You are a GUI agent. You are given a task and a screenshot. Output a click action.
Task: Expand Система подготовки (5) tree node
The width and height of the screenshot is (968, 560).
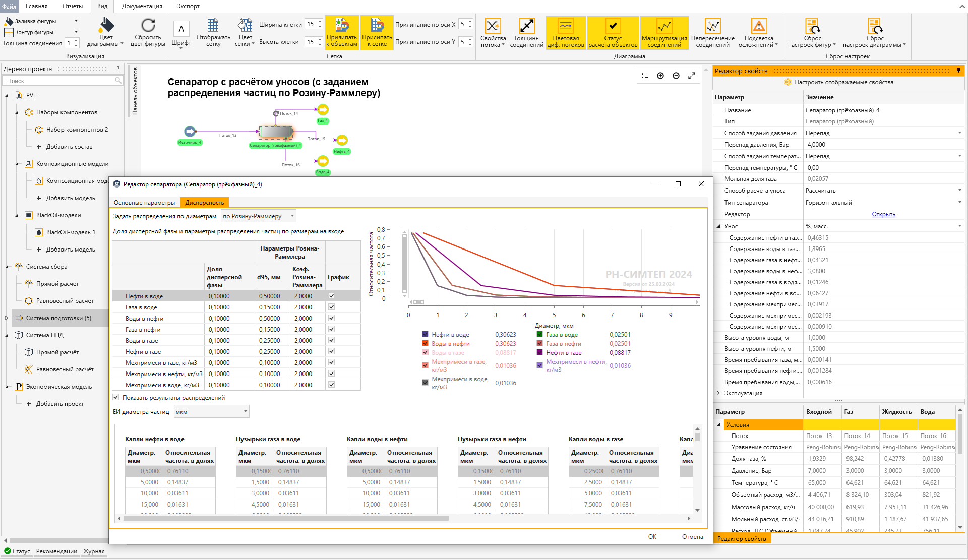6,318
